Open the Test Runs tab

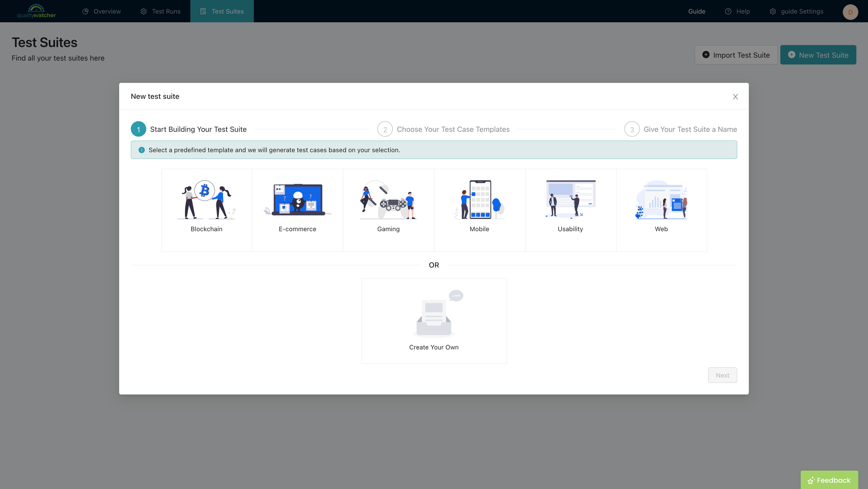(x=160, y=11)
